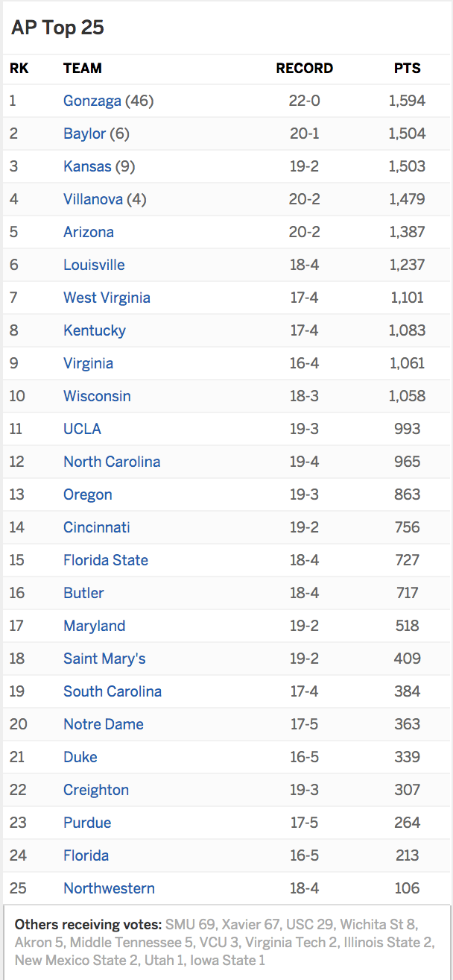Open North Carolina team page
The height and width of the screenshot is (980, 453).
pyautogui.click(x=112, y=462)
